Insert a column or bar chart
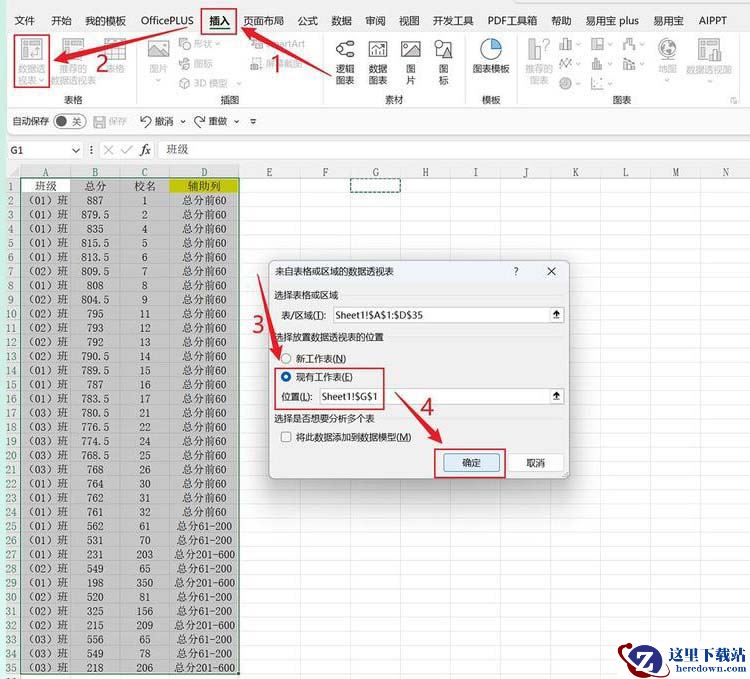Viewport: 750px width, 679px height. point(566,44)
